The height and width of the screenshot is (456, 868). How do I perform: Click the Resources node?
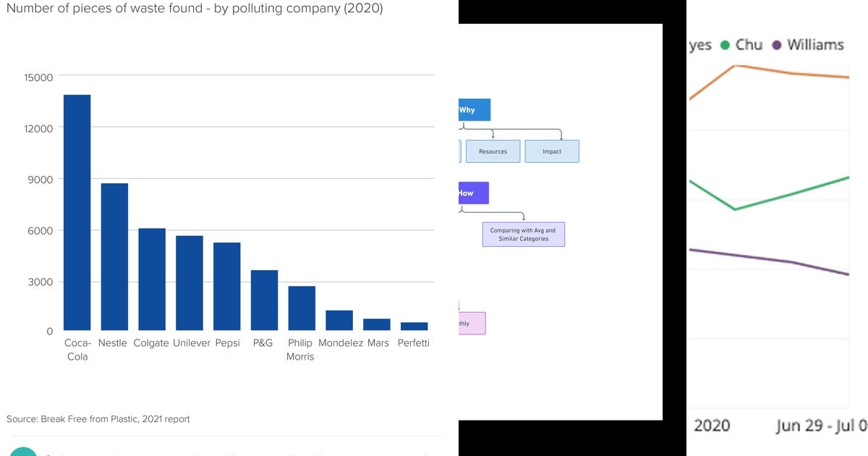coord(493,151)
